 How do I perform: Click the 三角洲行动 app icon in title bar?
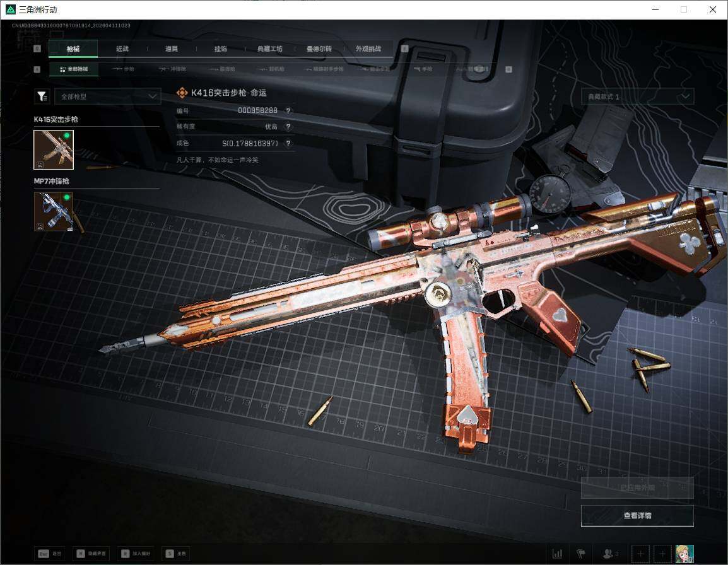pyautogui.click(x=10, y=9)
